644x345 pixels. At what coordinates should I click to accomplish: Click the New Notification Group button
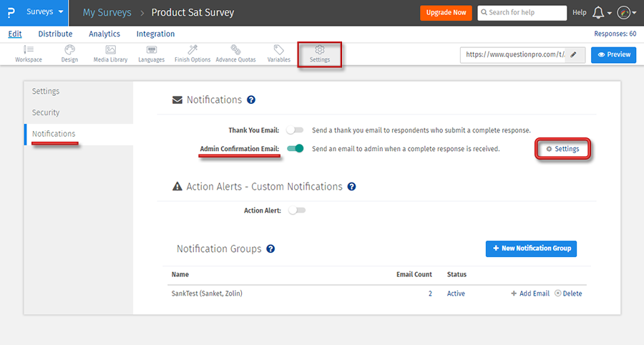click(x=531, y=248)
